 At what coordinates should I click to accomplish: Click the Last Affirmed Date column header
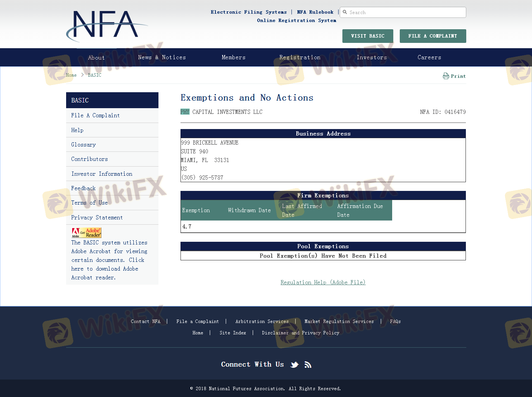tap(302, 210)
